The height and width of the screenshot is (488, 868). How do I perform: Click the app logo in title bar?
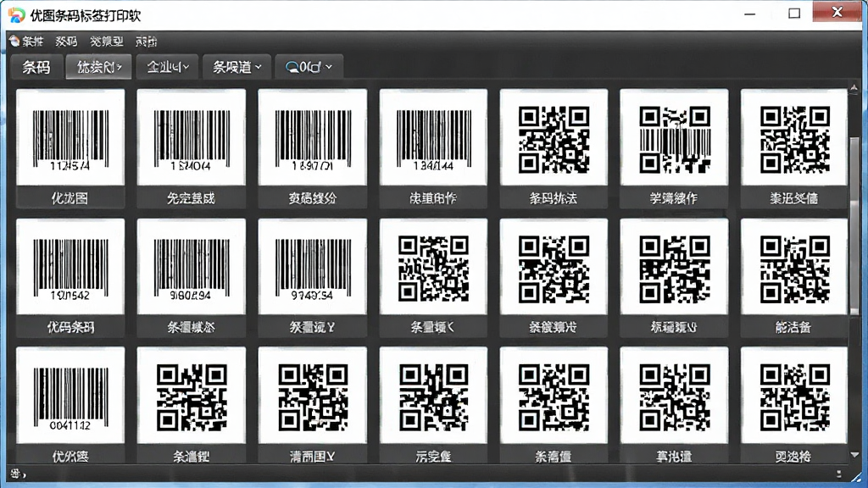(17, 15)
